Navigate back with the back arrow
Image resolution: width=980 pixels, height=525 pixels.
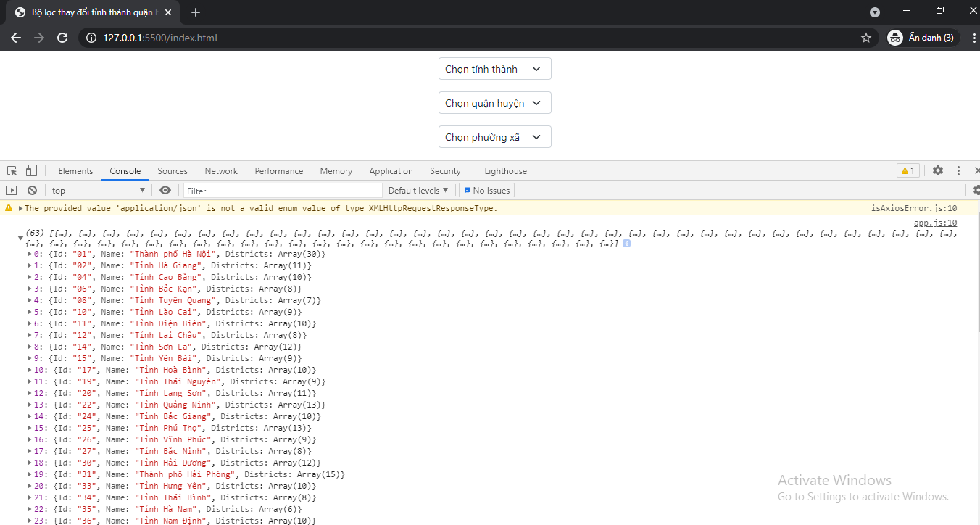click(16, 37)
